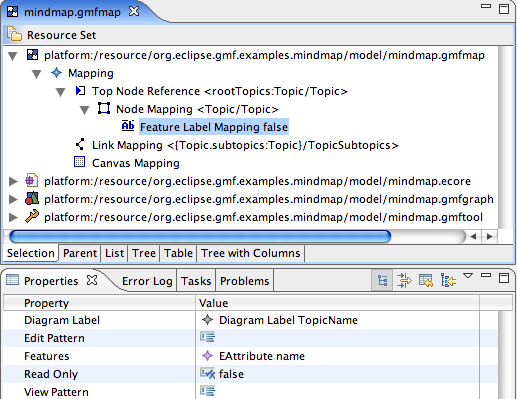Viewport: 517px width, 399px height.
Task: Maximize the mindmap.gmfmap editor area
Action: coord(504,9)
